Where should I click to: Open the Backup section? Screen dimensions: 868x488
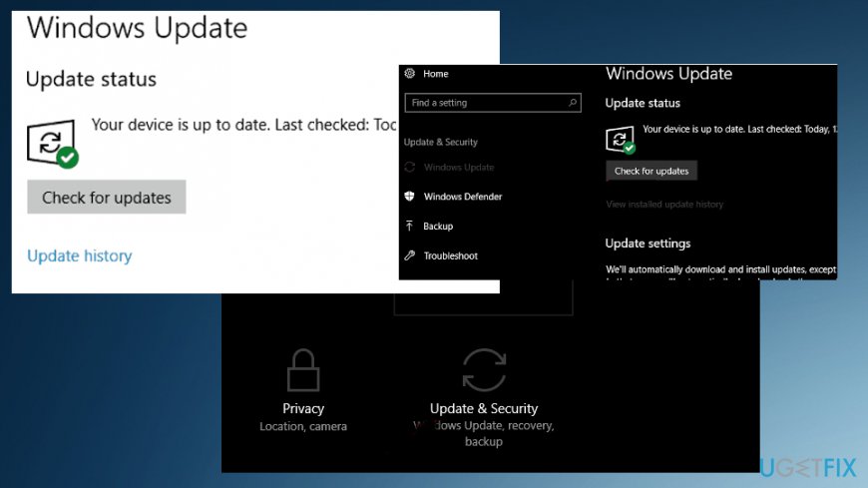[438, 226]
